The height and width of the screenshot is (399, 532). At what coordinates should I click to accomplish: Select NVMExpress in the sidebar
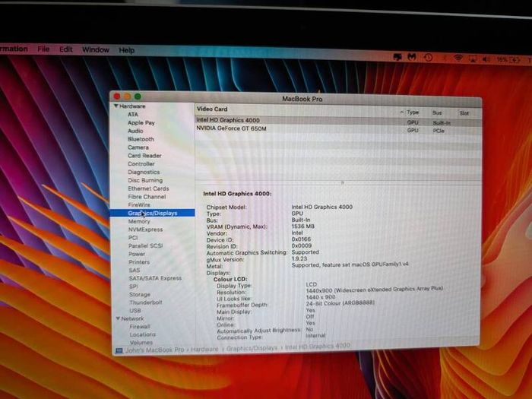pos(146,230)
